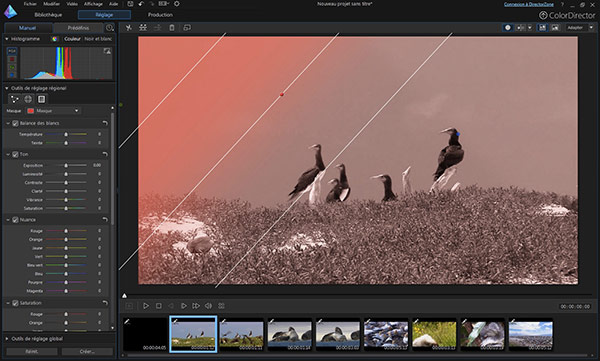The width and height of the screenshot is (600, 361).
Task: Select the radial filter regional tool
Action: click(28, 99)
